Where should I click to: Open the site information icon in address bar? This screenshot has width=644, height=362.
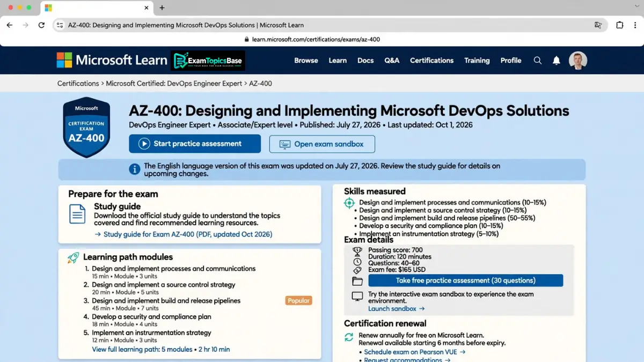point(60,25)
